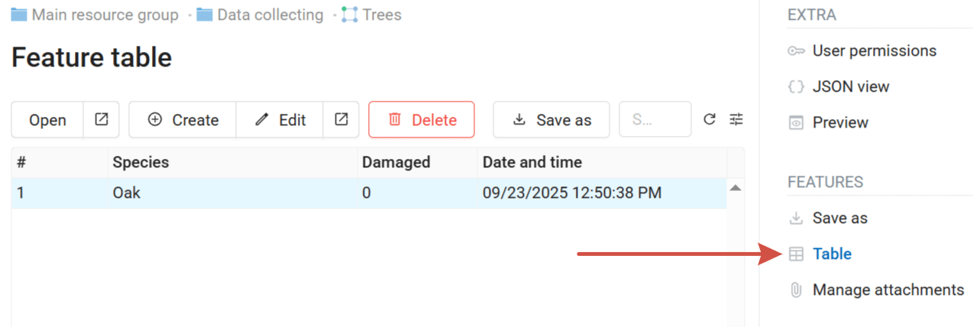Go to Data collecting breadcrumb
Image resolution: width=980 pixels, height=327 pixels.
[x=270, y=15]
